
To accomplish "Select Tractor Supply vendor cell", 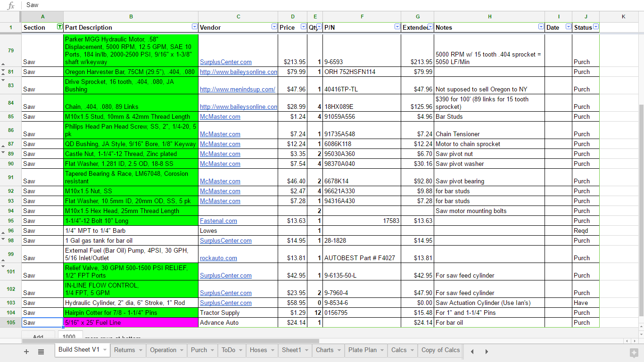I will pos(238,313).
